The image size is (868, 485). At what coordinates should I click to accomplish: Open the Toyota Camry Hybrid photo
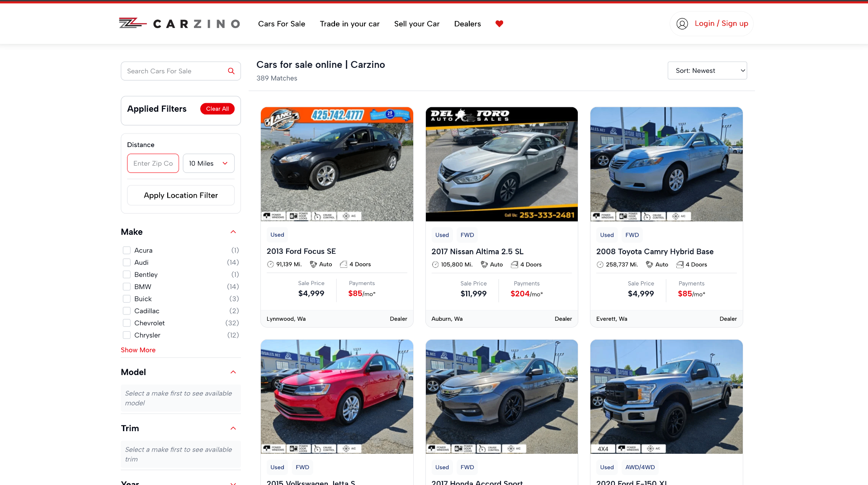666,164
